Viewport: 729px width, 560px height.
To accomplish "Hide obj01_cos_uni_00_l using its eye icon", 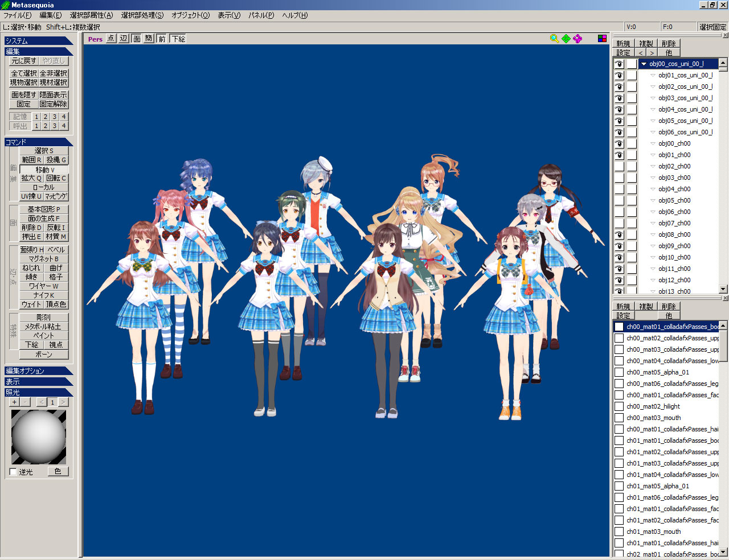I will tap(619, 75).
